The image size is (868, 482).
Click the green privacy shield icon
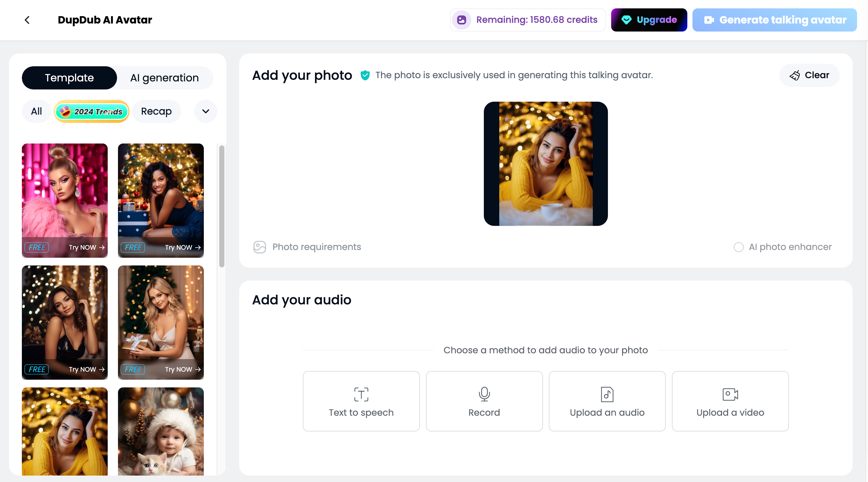tap(365, 75)
